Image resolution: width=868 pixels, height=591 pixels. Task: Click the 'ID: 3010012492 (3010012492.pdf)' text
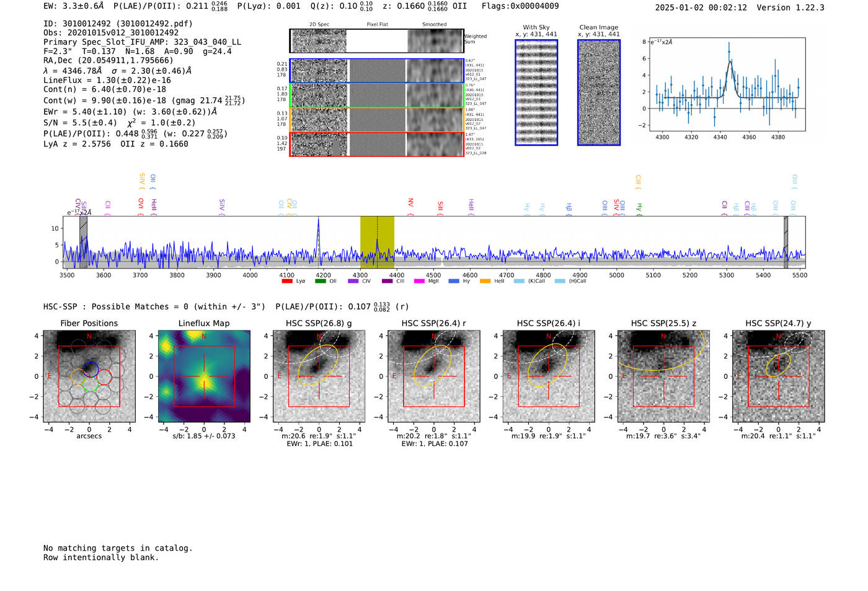pyautogui.click(x=118, y=24)
